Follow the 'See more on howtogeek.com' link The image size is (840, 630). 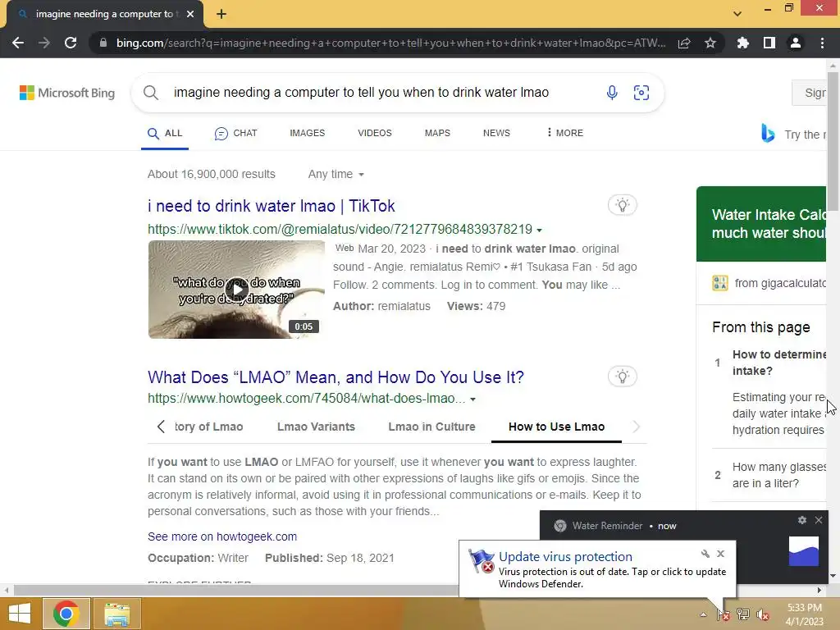tap(222, 536)
